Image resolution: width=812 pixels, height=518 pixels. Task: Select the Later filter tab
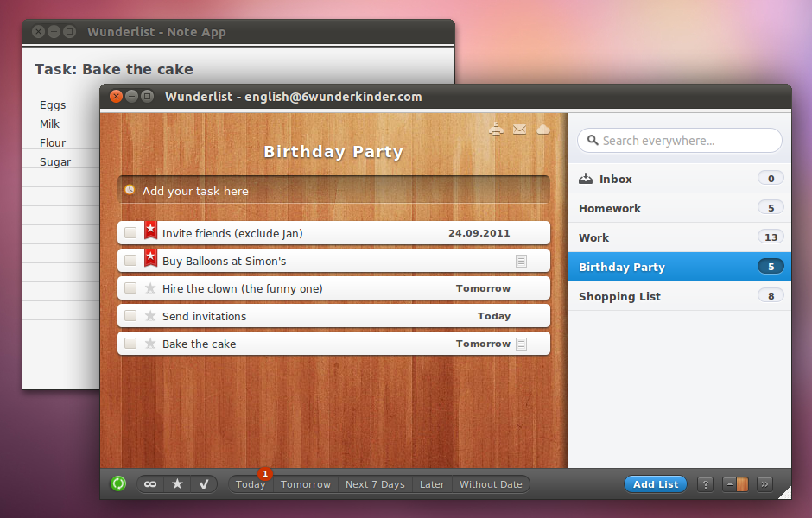(432, 484)
